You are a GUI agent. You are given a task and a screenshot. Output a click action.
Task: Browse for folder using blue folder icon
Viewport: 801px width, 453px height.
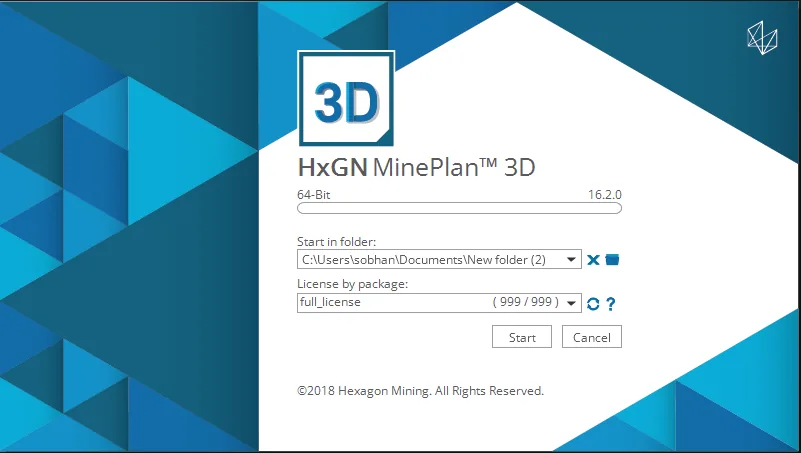[x=612, y=259]
